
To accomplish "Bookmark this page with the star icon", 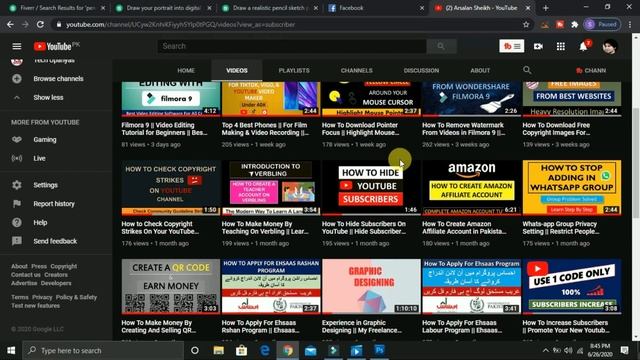I will [x=526, y=24].
